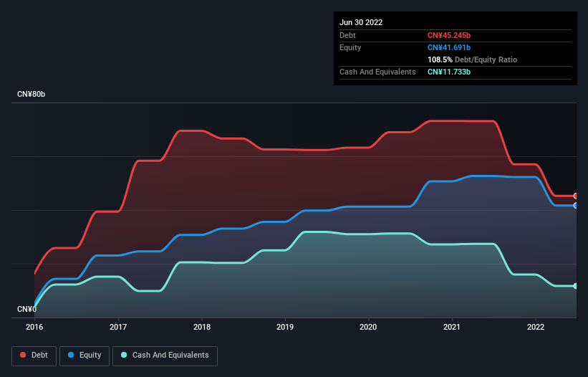Toggle Cash And Equivalents legend button
The height and width of the screenshot is (377, 588).
click(x=165, y=355)
